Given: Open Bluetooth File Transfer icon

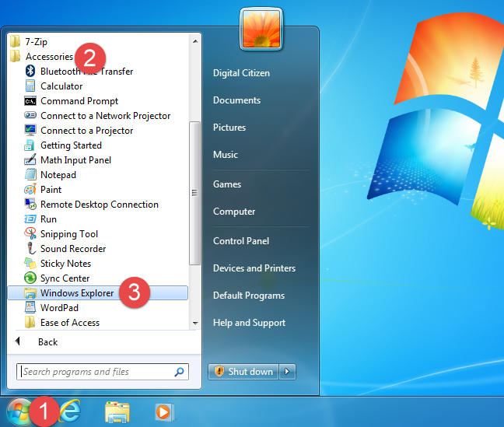Looking at the screenshot, I should pyautogui.click(x=30, y=71).
